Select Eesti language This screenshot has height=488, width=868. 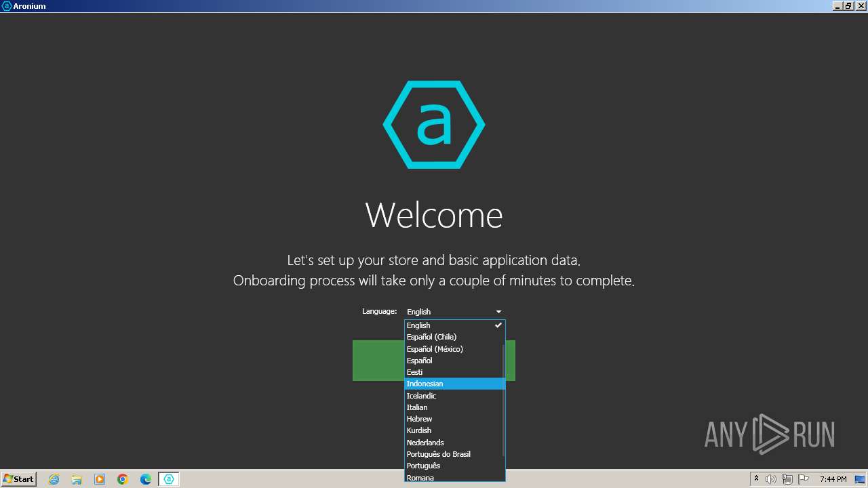click(454, 372)
